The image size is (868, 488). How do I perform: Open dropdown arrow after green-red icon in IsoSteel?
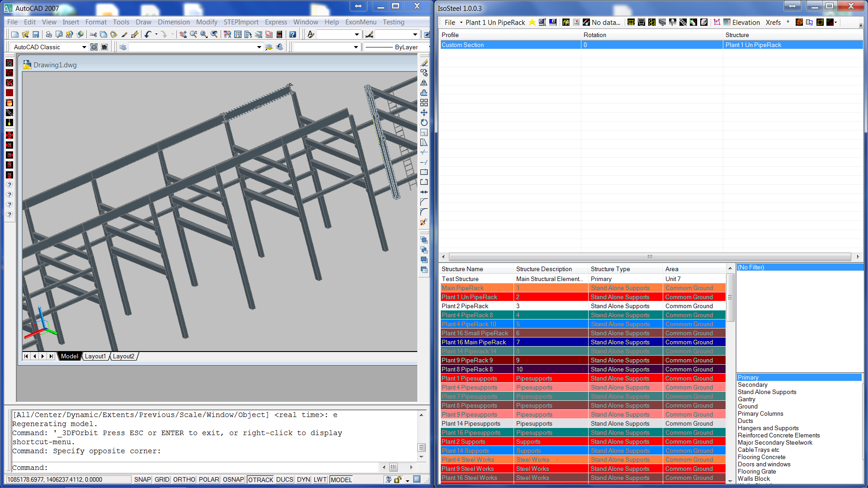click(836, 22)
